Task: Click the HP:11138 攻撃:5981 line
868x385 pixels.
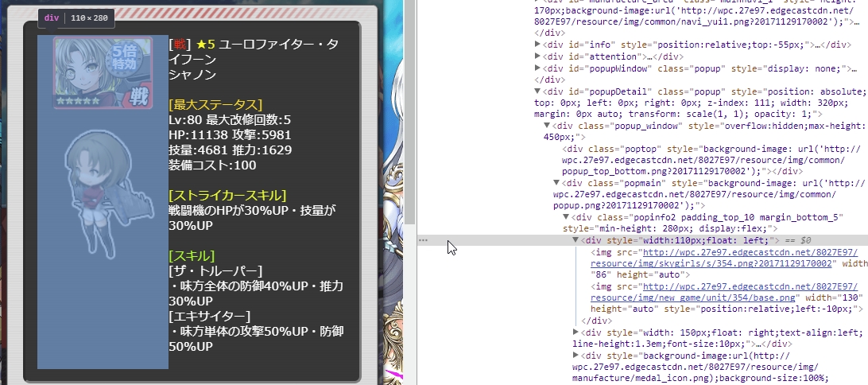Action: pos(230,134)
